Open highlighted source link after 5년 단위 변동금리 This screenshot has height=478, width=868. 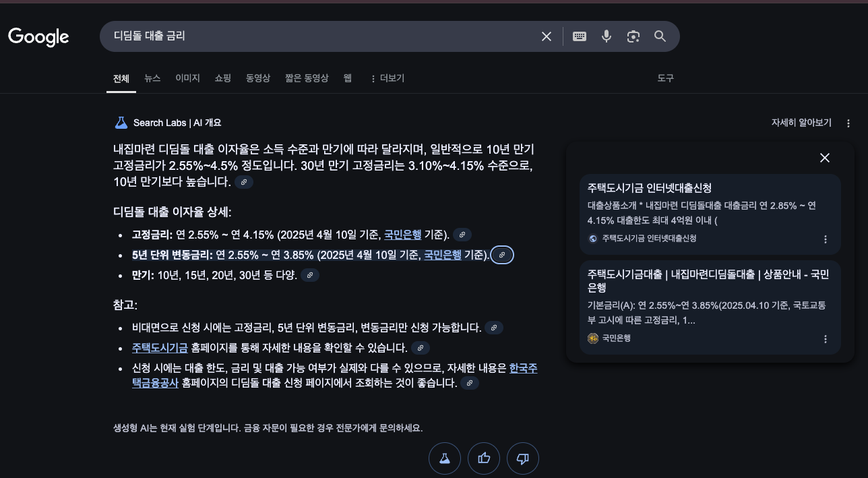click(502, 256)
